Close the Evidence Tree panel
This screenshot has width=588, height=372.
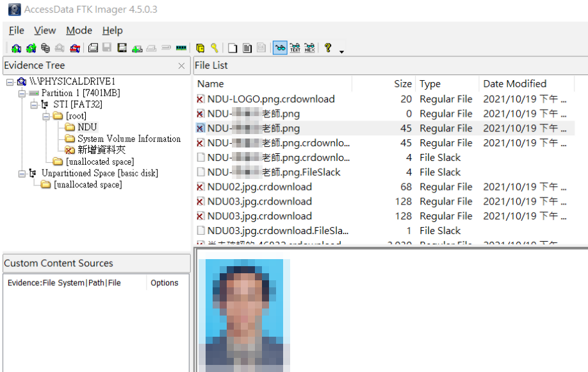click(x=181, y=65)
